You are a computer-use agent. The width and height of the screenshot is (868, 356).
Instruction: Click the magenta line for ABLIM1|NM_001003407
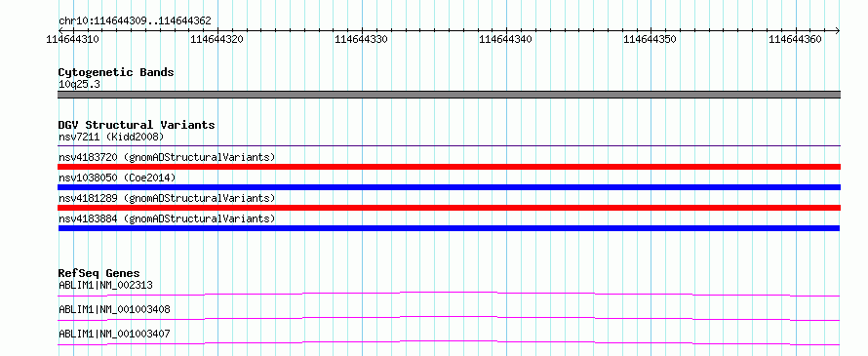click(x=449, y=342)
